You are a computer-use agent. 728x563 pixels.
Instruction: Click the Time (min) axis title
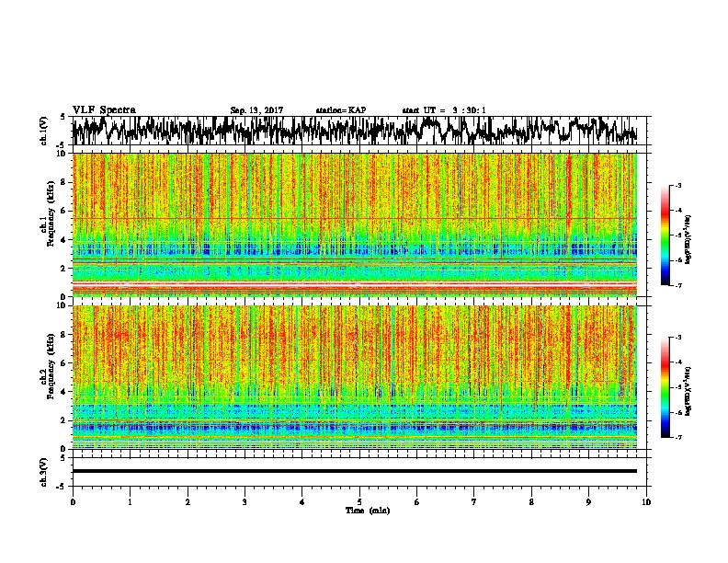(368, 511)
